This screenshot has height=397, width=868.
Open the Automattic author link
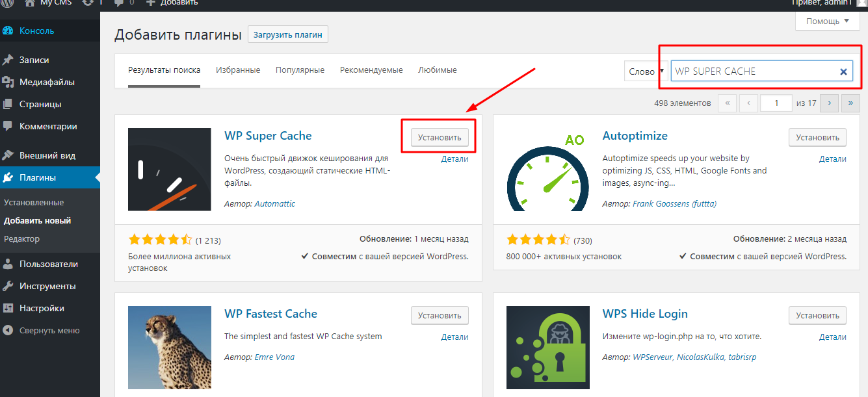274,203
